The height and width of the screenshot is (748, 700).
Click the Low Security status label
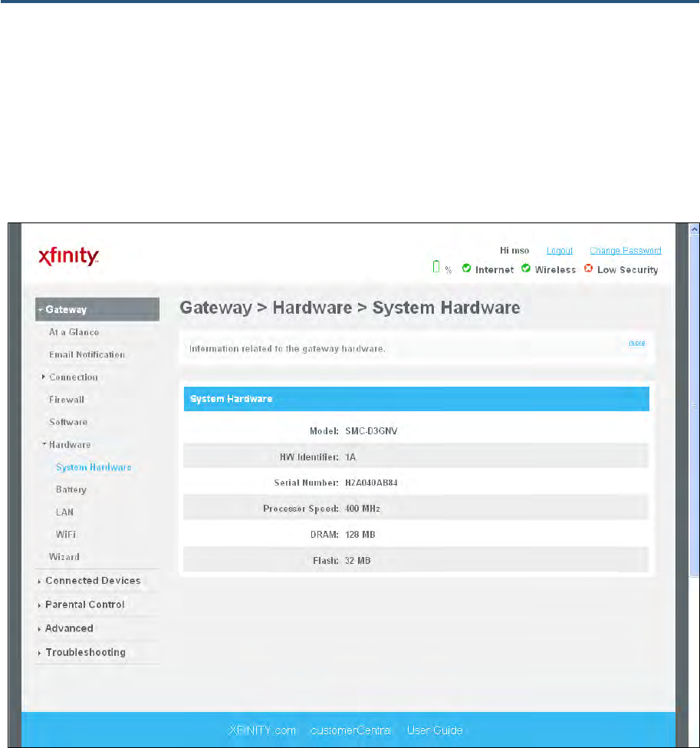[627, 269]
